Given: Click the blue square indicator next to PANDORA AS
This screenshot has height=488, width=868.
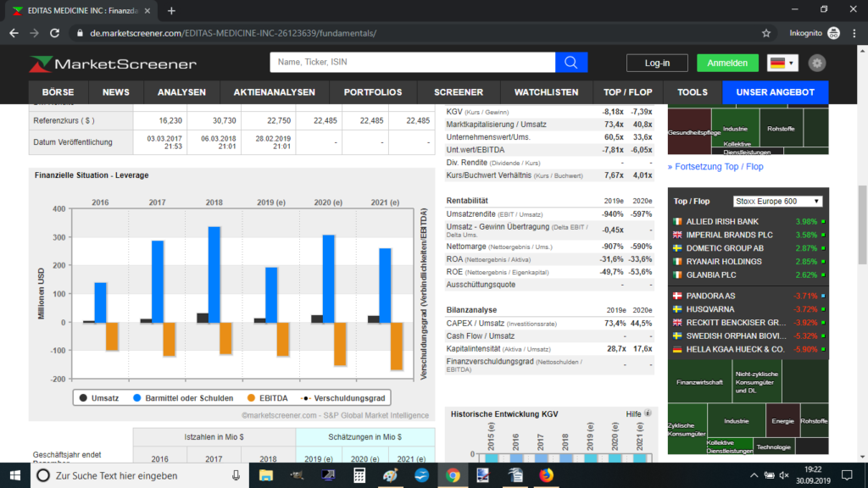Looking at the screenshot, I should pos(823,296).
